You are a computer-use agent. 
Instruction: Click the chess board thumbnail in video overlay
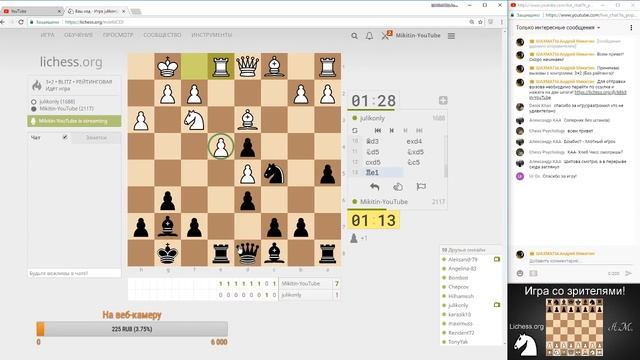pyautogui.click(x=574, y=327)
